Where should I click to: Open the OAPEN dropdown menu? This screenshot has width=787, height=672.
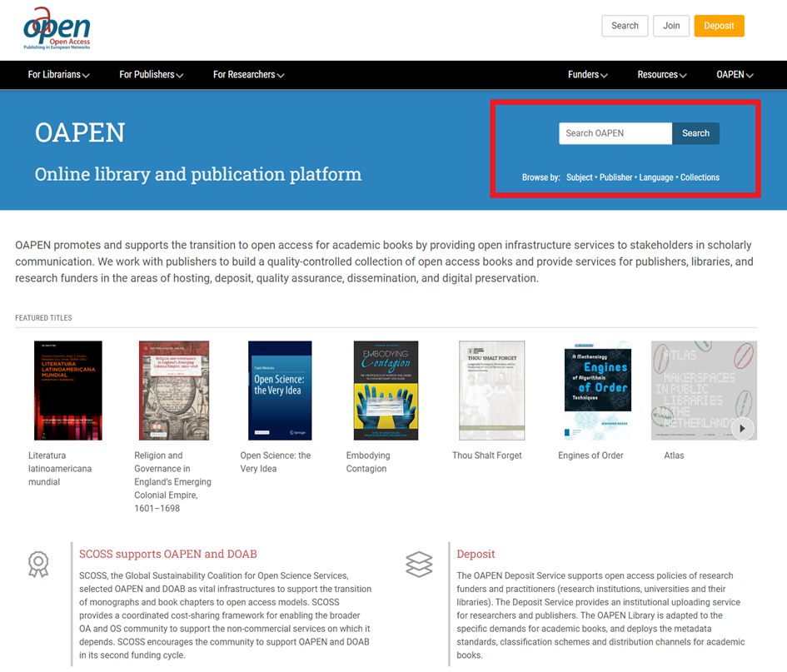coord(735,75)
